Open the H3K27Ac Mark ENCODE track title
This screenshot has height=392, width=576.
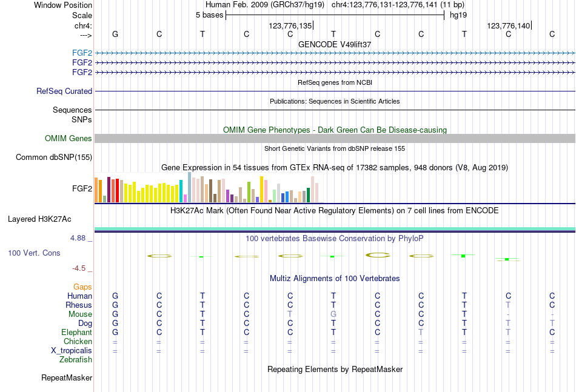335,211
